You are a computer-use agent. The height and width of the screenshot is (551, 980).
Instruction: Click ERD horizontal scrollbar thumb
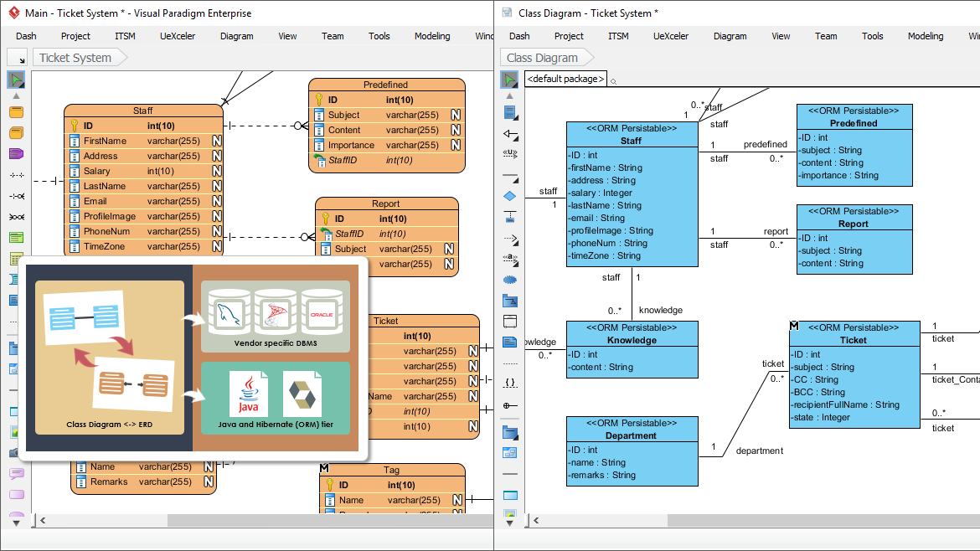click(x=330, y=520)
